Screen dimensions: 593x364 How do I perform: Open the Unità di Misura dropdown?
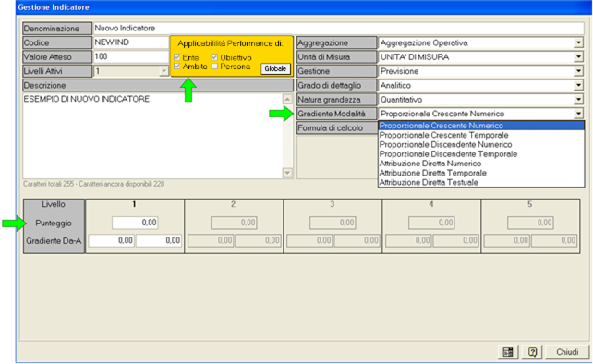click(578, 57)
